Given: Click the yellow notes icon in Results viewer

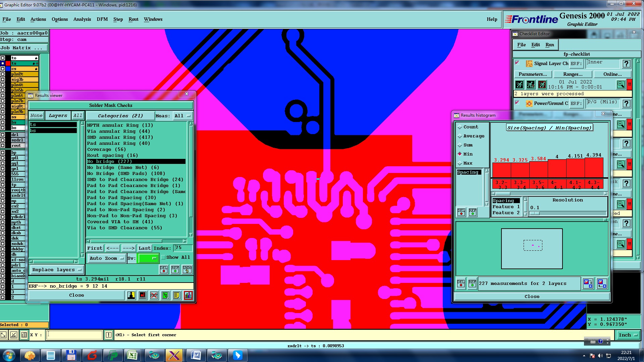Looking at the screenshot, I should tap(177, 295).
